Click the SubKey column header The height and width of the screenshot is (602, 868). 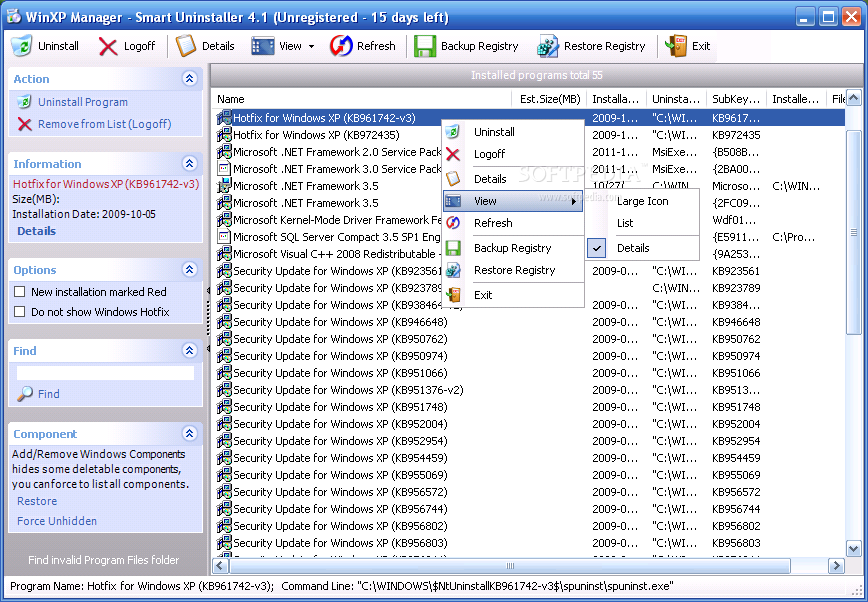(x=736, y=99)
